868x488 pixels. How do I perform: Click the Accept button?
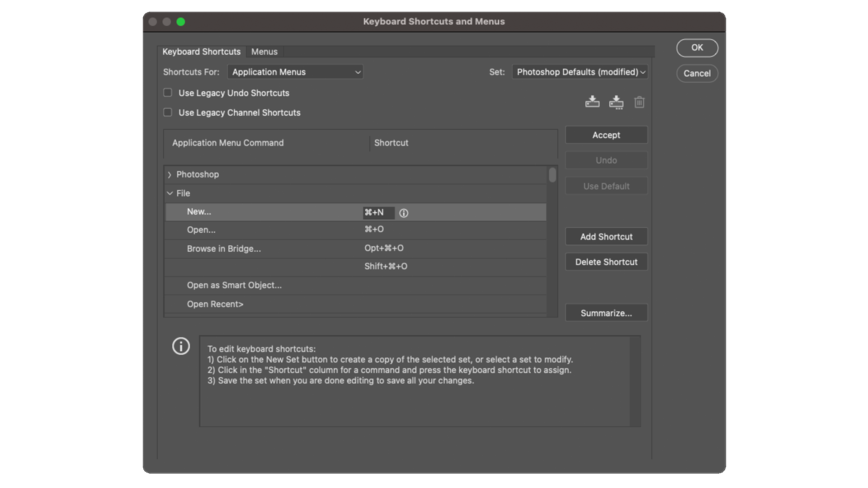pyautogui.click(x=606, y=135)
